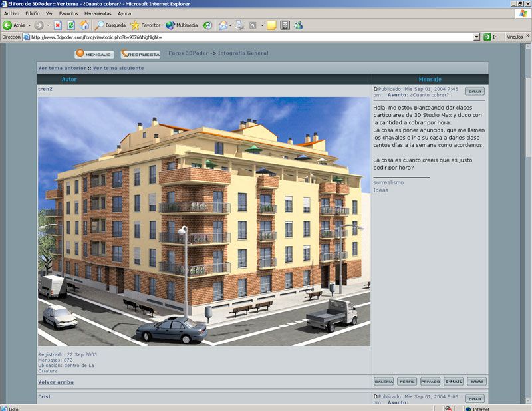Go to the home page icon
The height and width of the screenshot is (411, 532).
click(84, 25)
